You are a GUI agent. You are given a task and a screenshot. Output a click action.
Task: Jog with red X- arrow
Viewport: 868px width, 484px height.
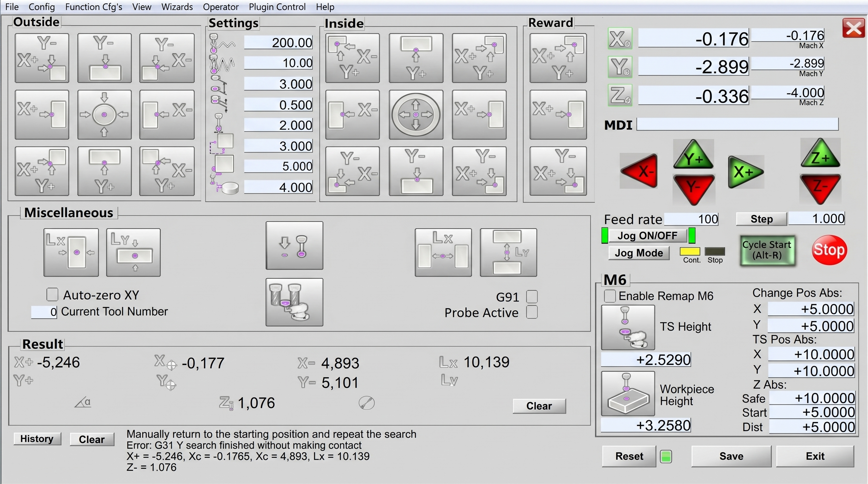click(x=639, y=171)
